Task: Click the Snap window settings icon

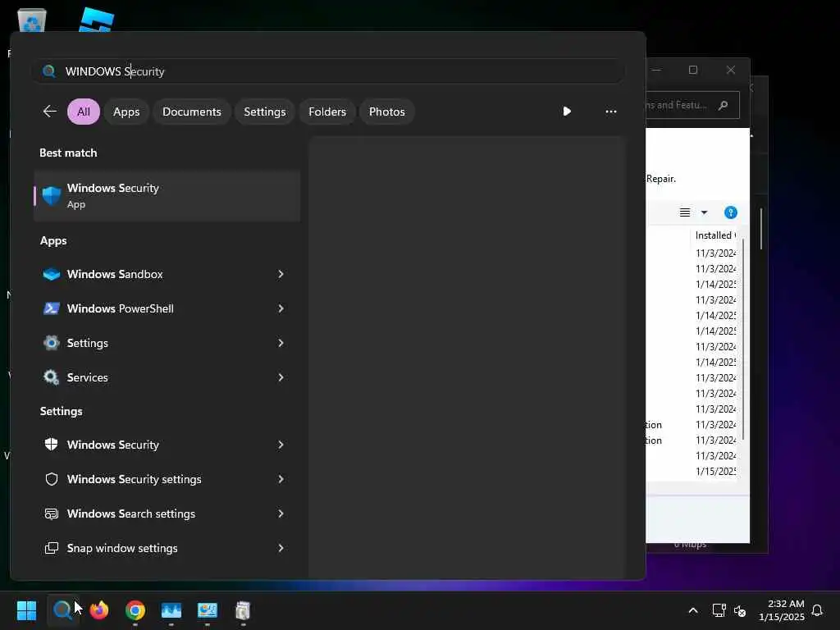Action: pyautogui.click(x=52, y=548)
